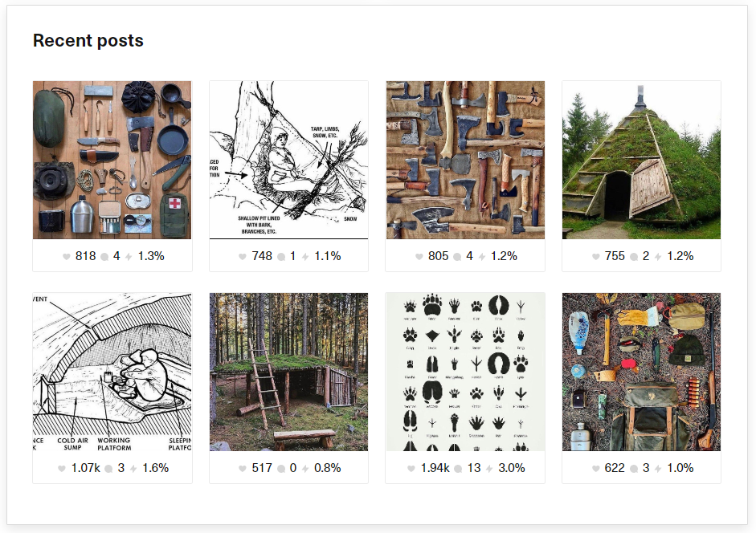Click the Recent posts heading
Screen dimensions: 756x533
[88, 40]
